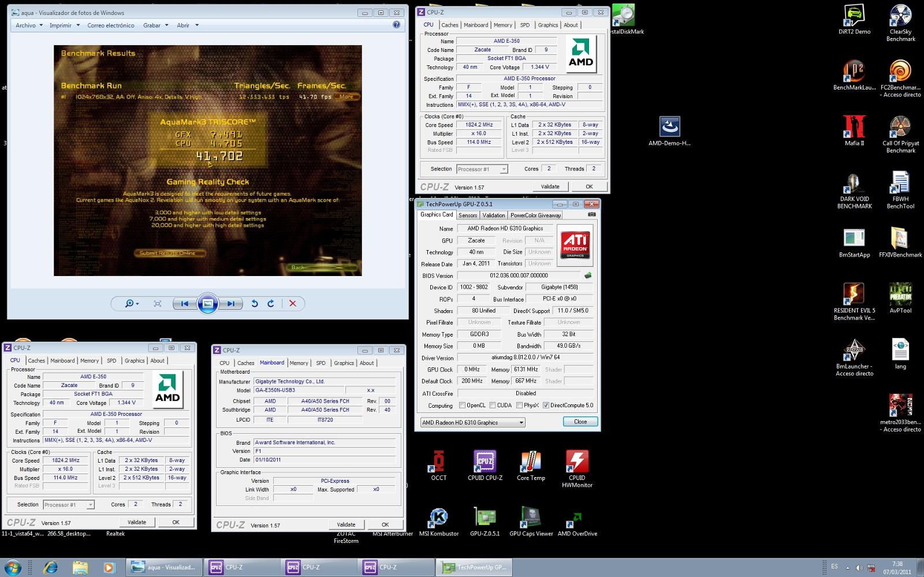Switch to Caches tab in top CPU-Z window
The image size is (924, 577).
[449, 25]
